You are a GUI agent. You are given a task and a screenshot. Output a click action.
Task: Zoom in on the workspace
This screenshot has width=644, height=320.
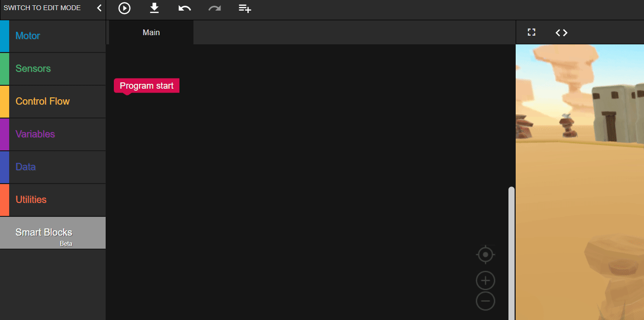[485, 280]
